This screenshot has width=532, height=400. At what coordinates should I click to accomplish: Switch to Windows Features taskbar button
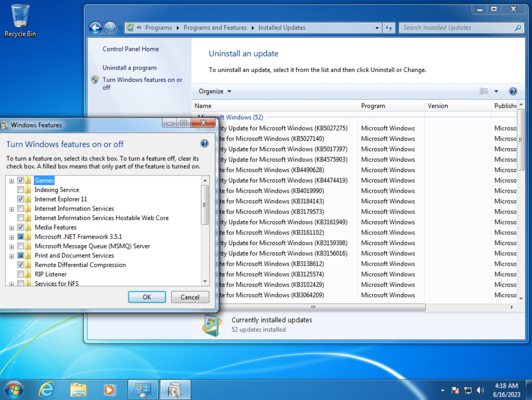[x=175, y=390]
